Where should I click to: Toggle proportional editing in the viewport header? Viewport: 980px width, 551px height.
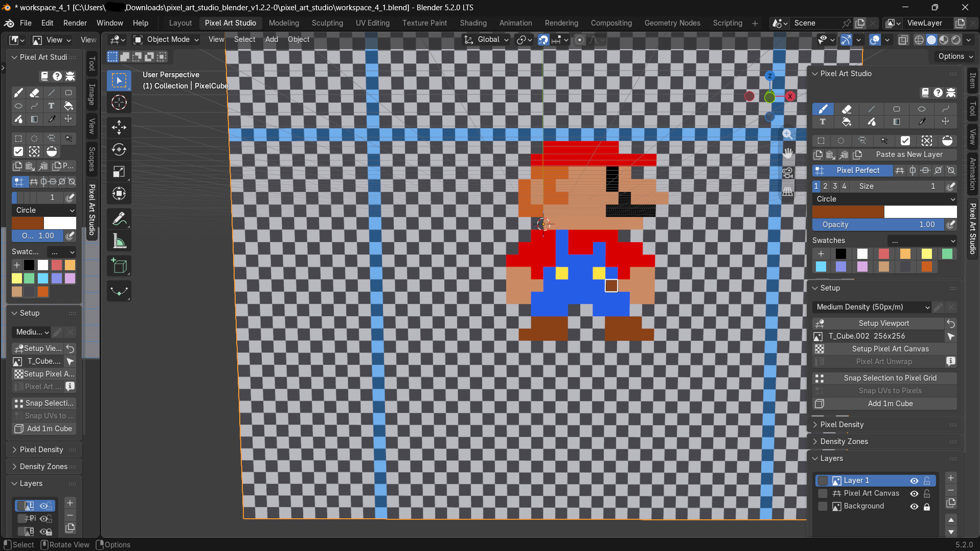click(580, 39)
